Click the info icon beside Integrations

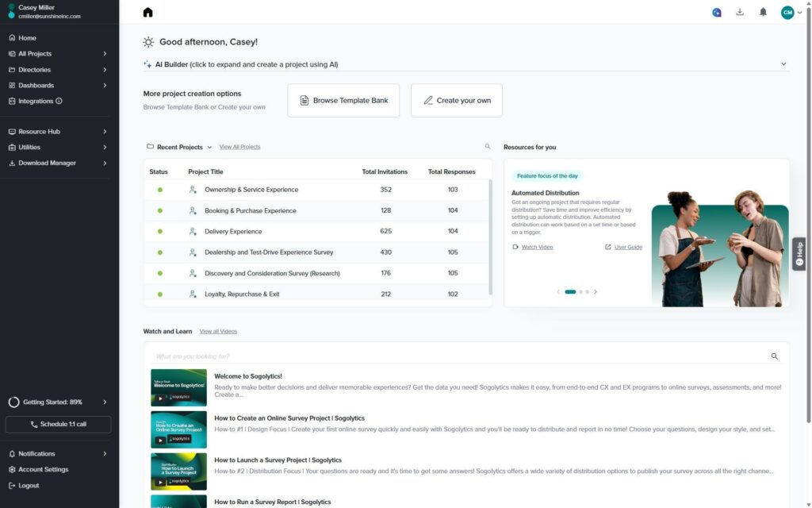[59, 101]
